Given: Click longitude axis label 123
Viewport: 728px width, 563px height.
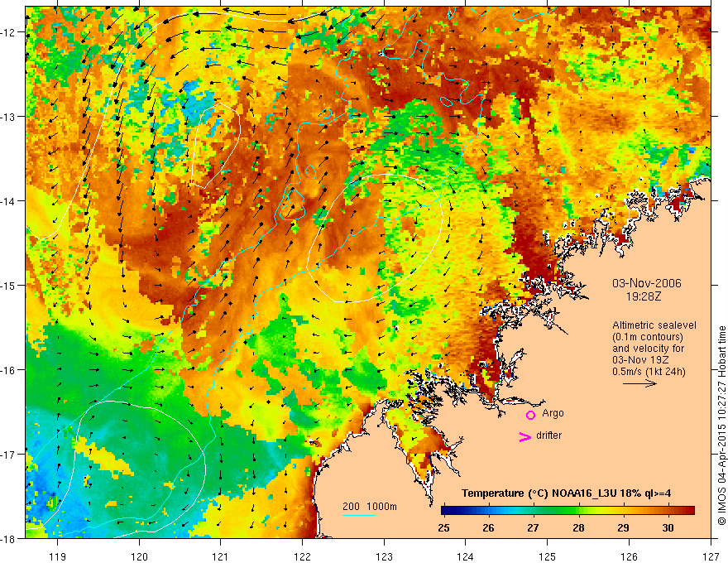Looking at the screenshot, I should [x=384, y=556].
